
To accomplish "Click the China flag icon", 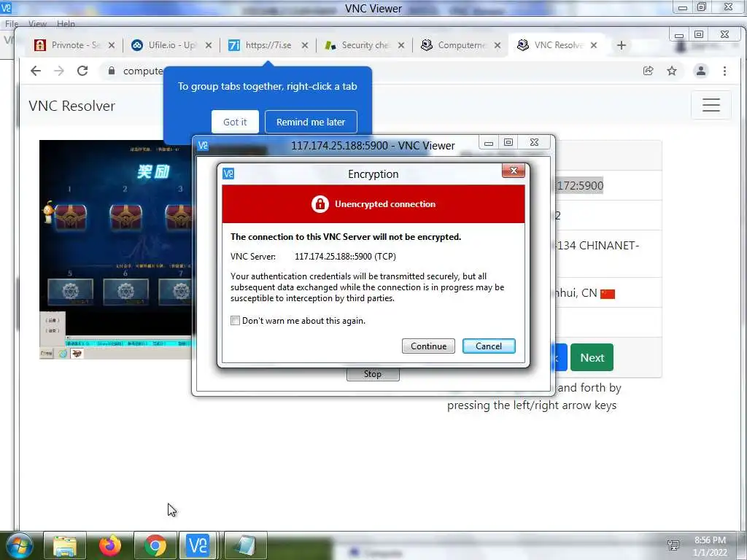I will pyautogui.click(x=608, y=294).
